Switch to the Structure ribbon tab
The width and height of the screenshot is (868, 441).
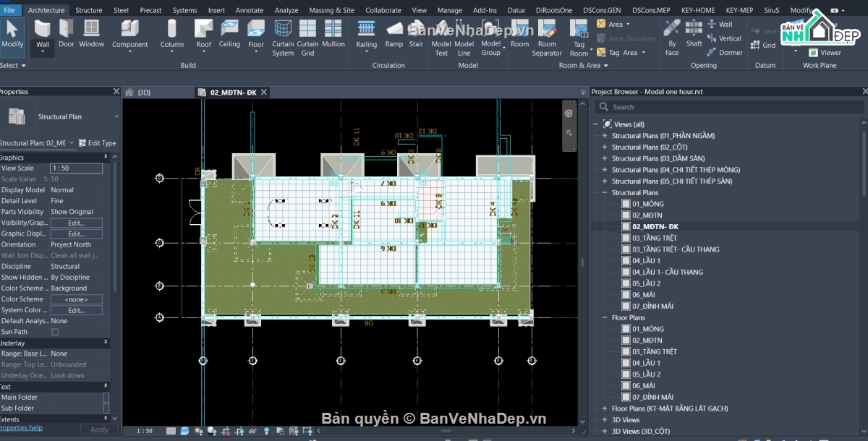coord(89,10)
